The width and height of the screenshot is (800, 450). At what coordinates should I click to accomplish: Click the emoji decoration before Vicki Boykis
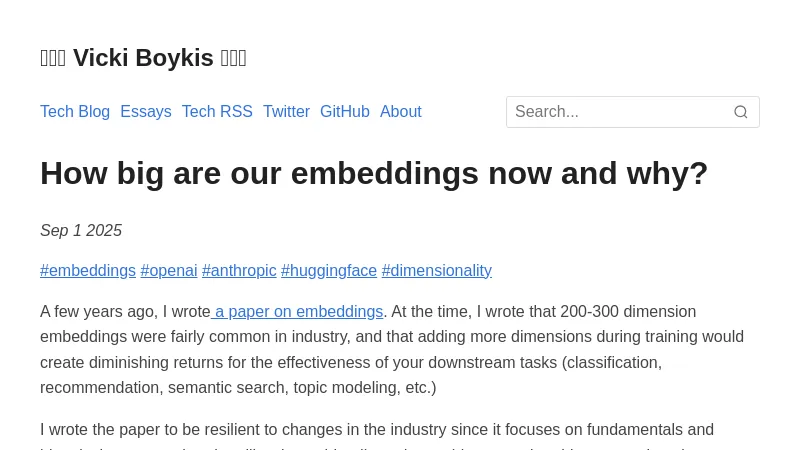pos(53,58)
